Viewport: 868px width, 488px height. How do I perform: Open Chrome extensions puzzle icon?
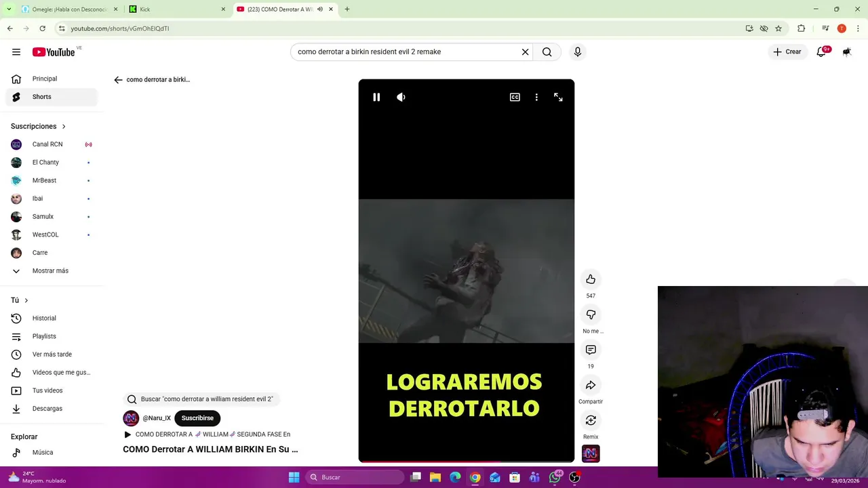tap(802, 28)
